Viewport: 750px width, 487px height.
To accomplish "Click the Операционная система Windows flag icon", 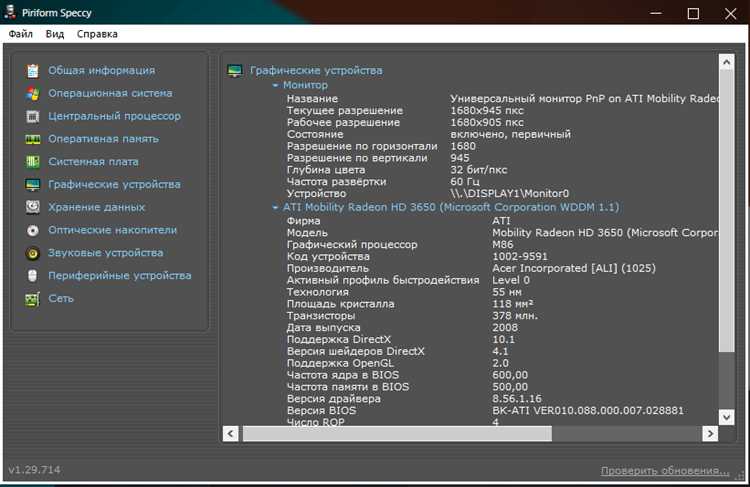I will coord(33,93).
